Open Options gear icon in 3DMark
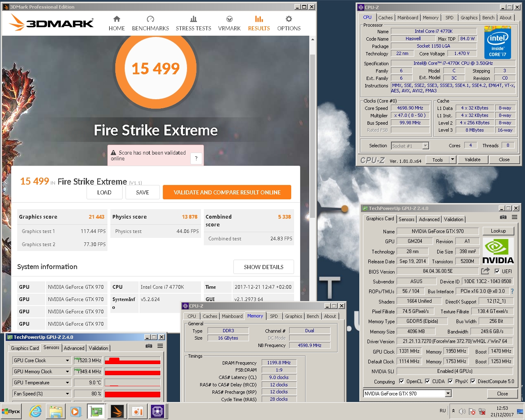Screen dimensions: 525x420 (289, 19)
